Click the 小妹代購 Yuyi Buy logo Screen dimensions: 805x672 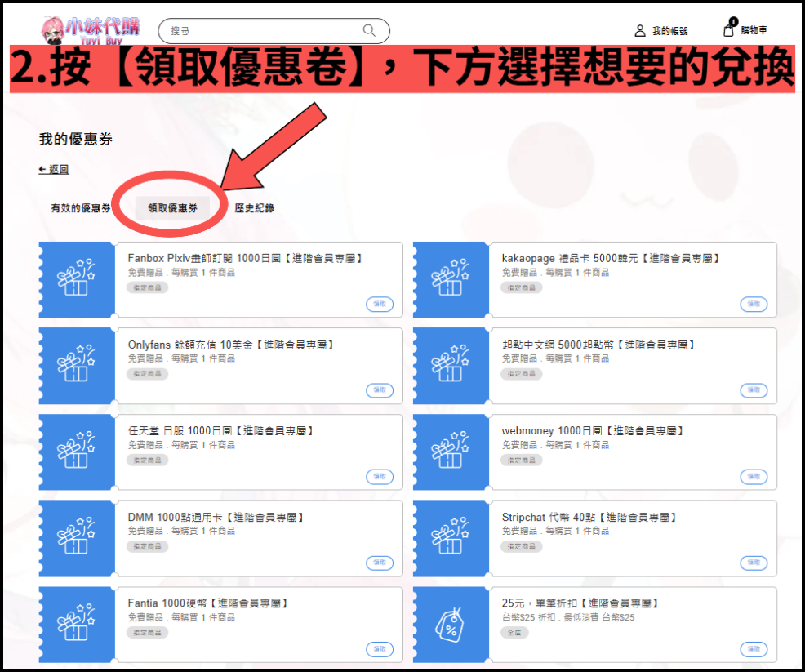point(91,29)
